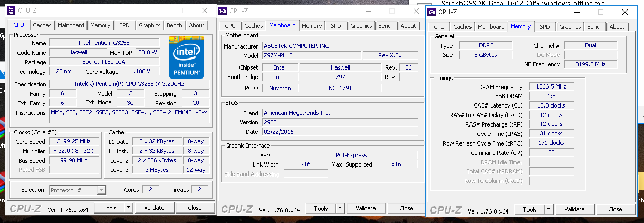The image size is (644, 223).
Task: Open SPD tab in the Memory window
Action: [x=544, y=27]
